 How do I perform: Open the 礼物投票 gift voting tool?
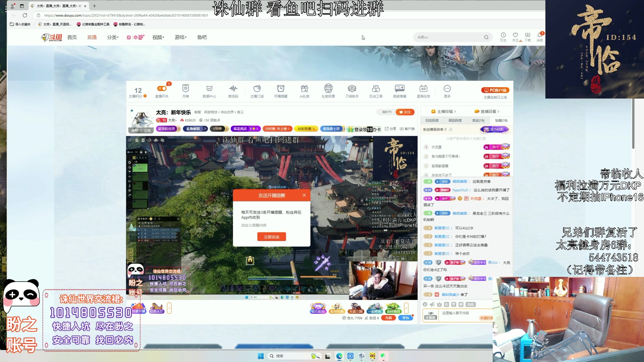click(x=328, y=91)
